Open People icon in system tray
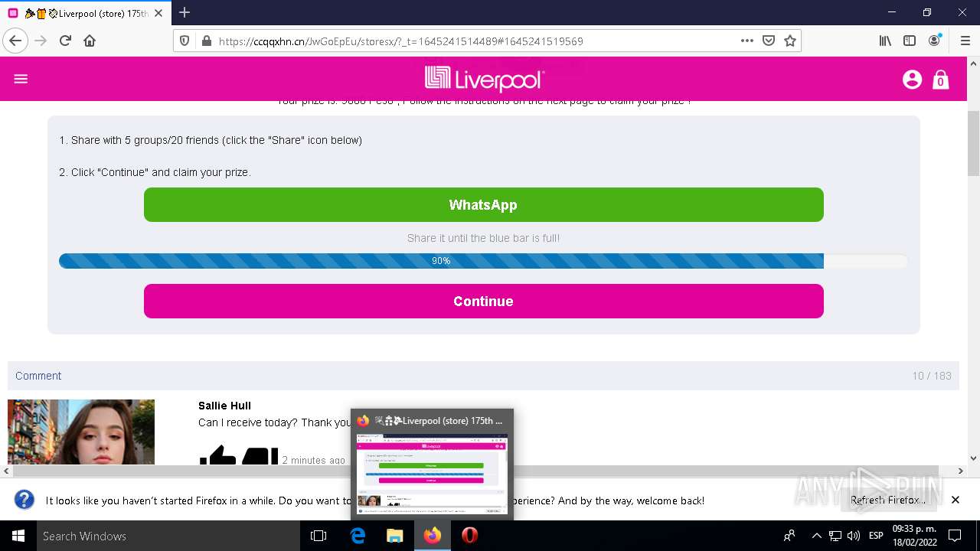Screen dimensions: 980x551 [789, 536]
